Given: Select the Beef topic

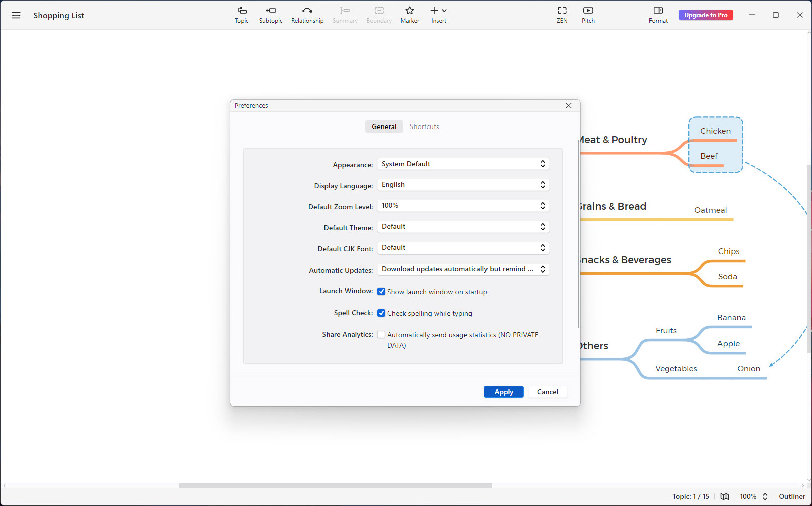Looking at the screenshot, I should point(709,156).
